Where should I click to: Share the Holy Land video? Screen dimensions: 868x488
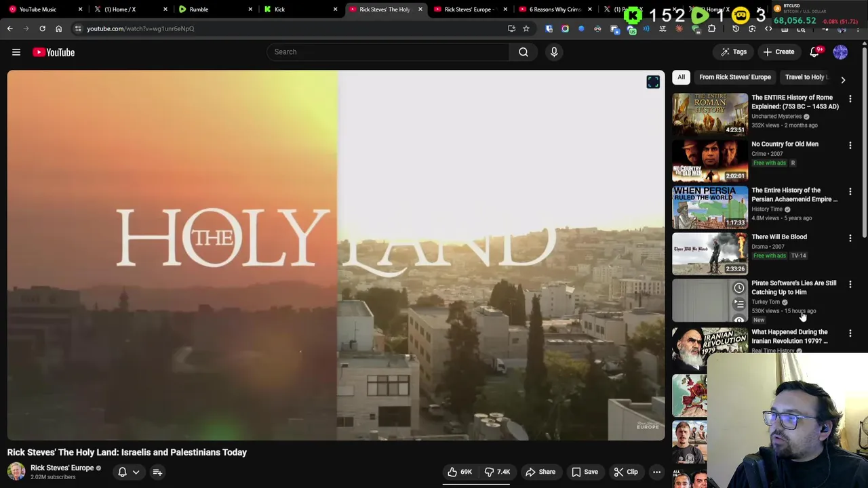coord(540,472)
